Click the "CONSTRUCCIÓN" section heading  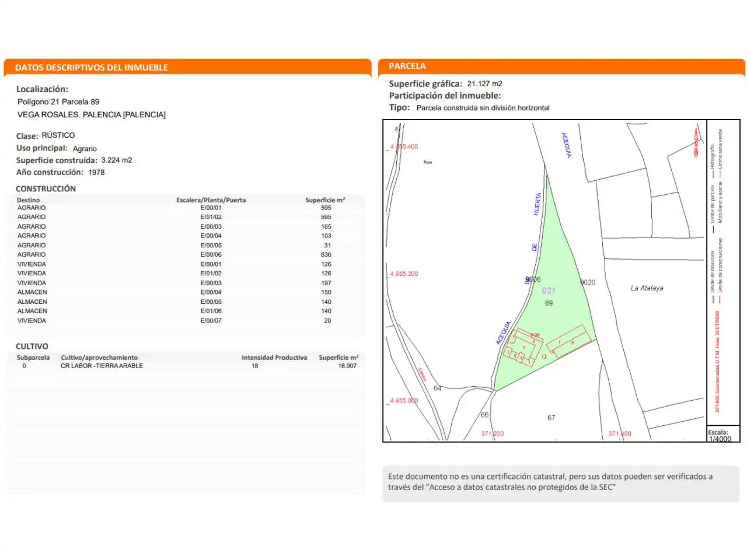tap(46, 189)
